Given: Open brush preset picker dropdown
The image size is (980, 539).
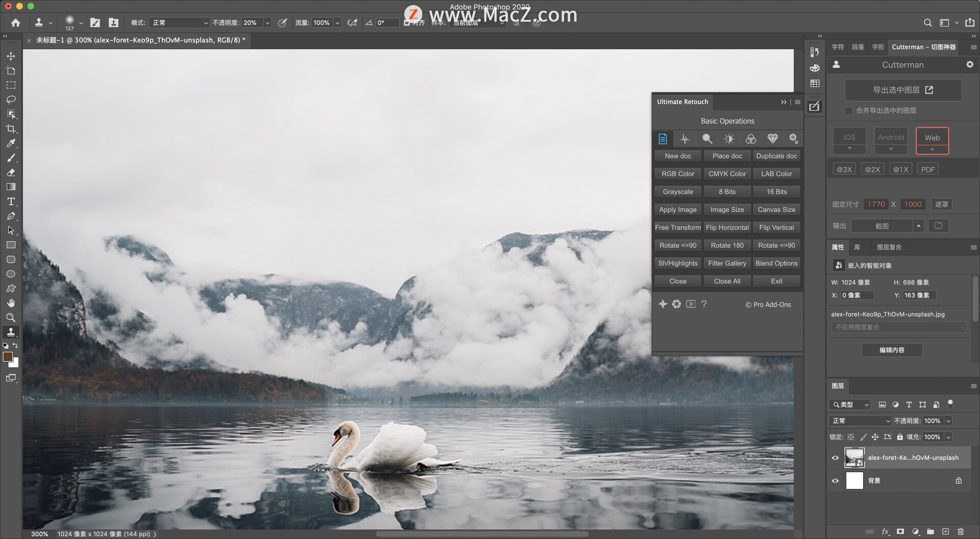Looking at the screenshot, I should [x=81, y=22].
